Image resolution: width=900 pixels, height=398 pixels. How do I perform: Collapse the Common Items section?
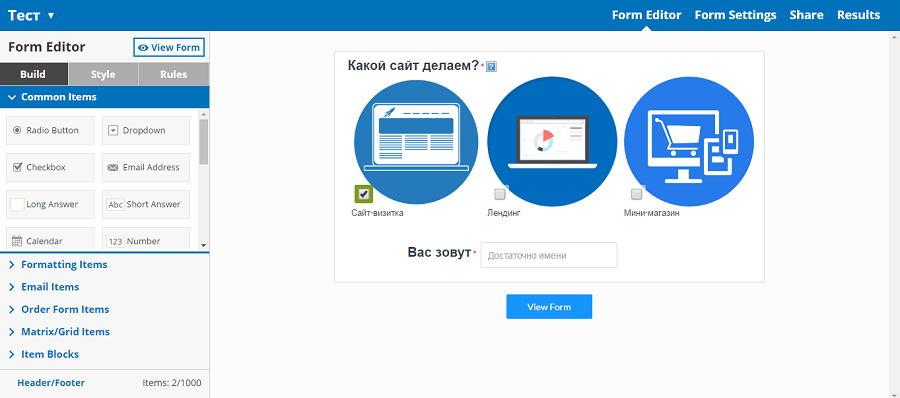104,97
